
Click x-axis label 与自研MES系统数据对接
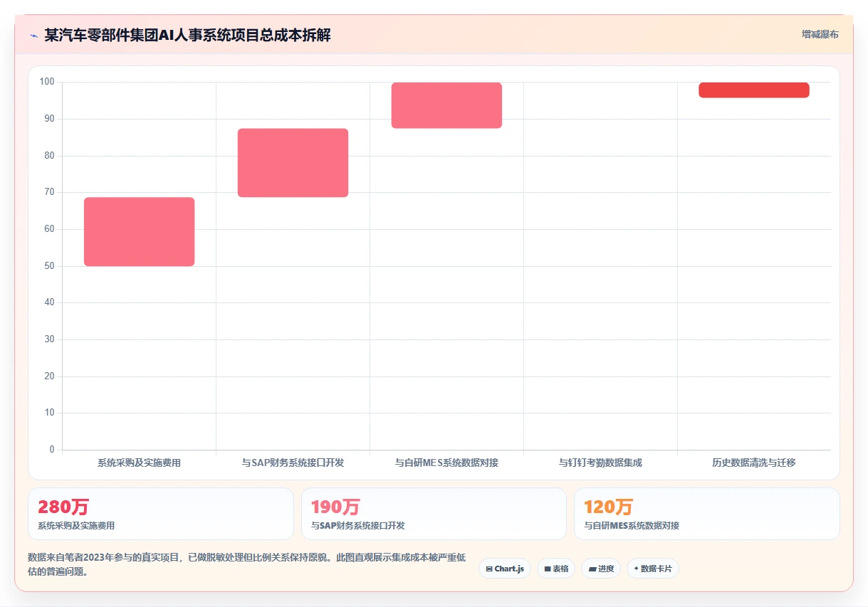click(x=446, y=463)
